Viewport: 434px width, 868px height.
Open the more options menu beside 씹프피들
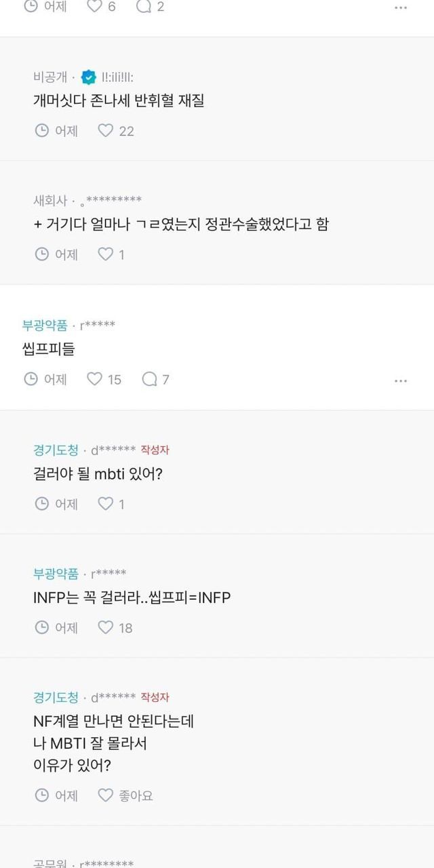tap(400, 381)
